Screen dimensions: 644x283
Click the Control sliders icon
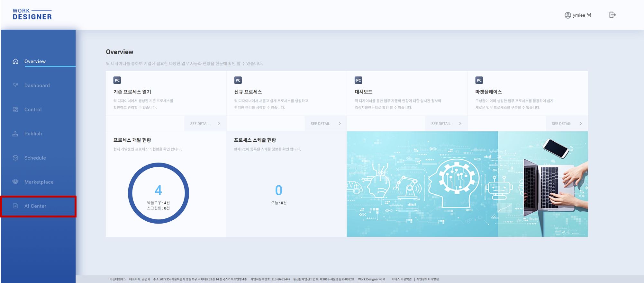[x=15, y=110]
